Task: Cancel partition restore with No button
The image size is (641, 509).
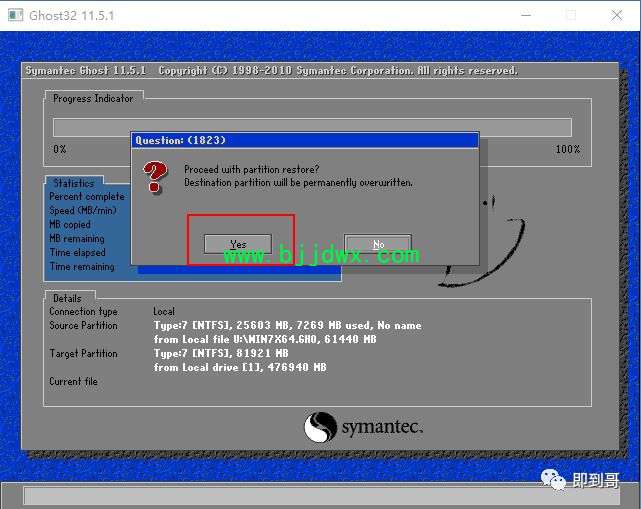Action: [378, 244]
